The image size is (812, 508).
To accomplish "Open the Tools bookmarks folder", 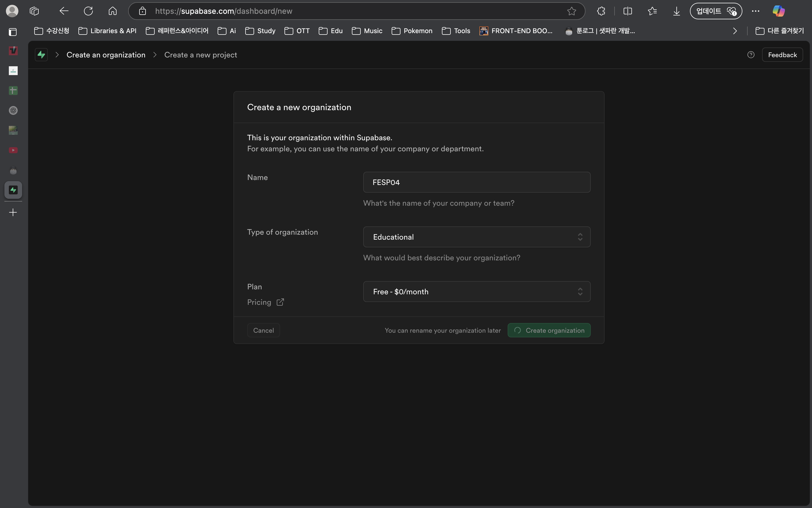I will coord(456,31).
